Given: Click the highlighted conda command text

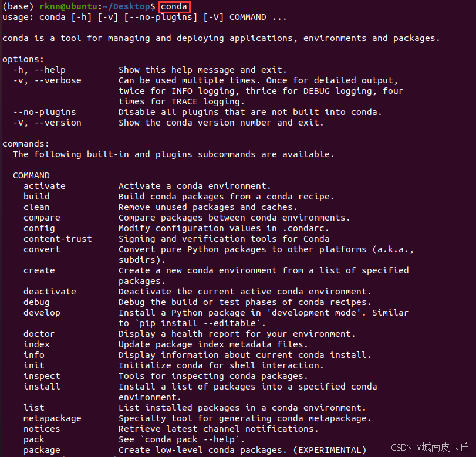Looking at the screenshot, I should (174, 6).
